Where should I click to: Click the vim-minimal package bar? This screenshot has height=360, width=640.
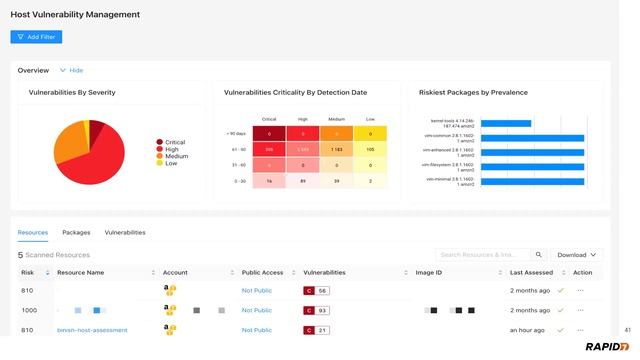click(533, 182)
